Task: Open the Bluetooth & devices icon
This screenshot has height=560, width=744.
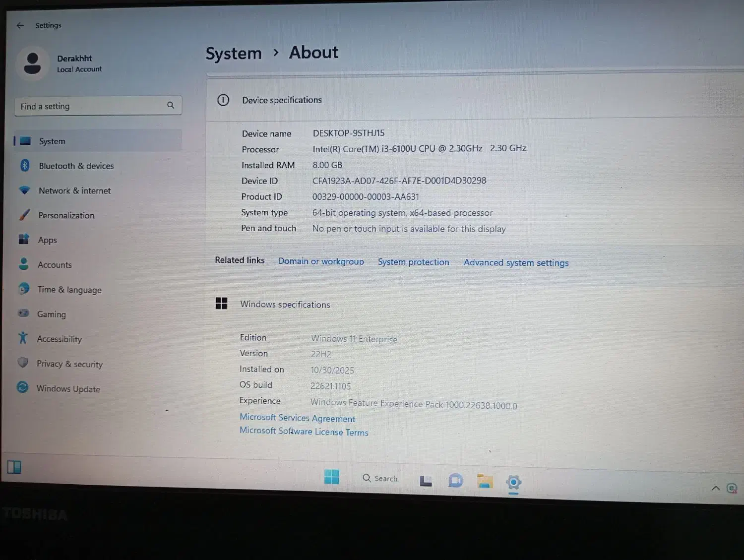Action: (25, 165)
